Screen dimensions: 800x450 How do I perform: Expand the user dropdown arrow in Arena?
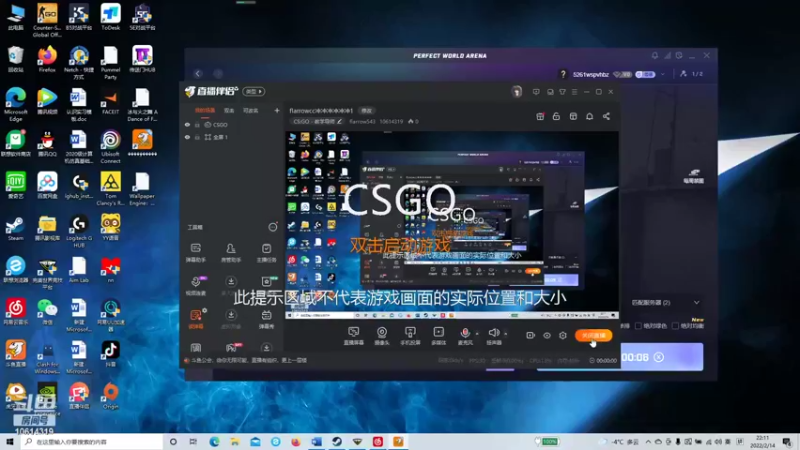click(663, 74)
